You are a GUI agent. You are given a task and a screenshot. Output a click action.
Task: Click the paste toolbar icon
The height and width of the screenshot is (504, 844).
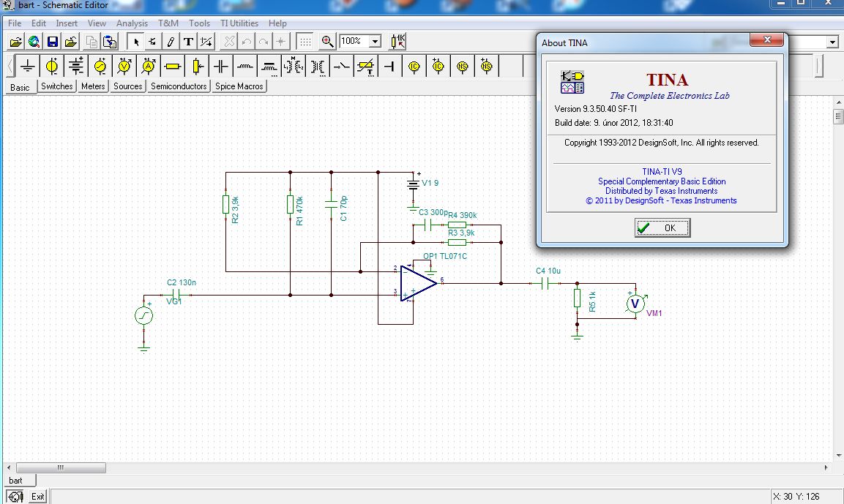point(110,42)
